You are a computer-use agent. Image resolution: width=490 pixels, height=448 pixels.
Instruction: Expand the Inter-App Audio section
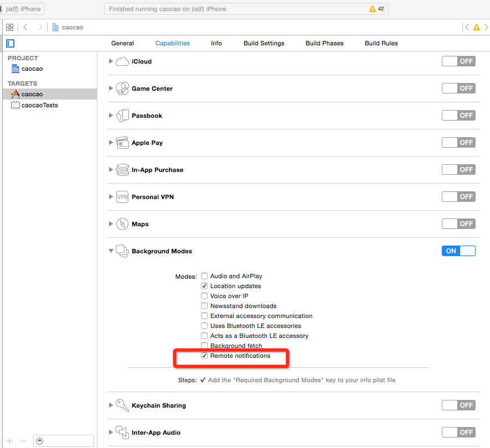(x=111, y=433)
